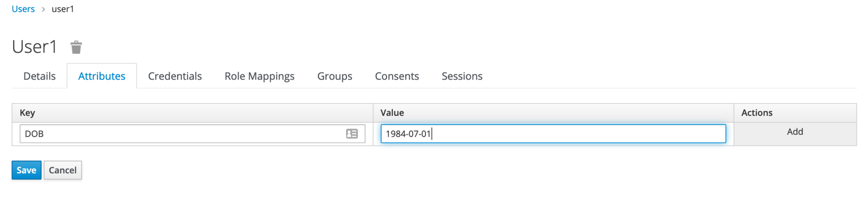
Task: Open the Details tab
Action: [x=39, y=76]
